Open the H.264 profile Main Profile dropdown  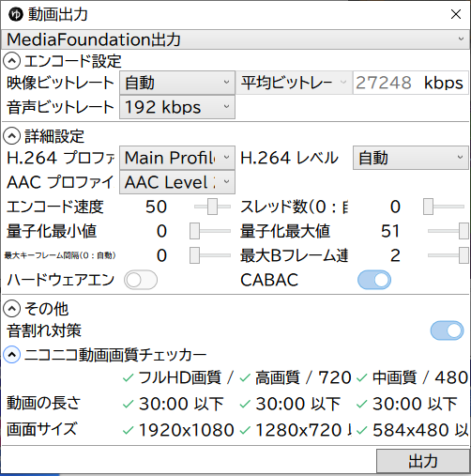pyautogui.click(x=177, y=158)
